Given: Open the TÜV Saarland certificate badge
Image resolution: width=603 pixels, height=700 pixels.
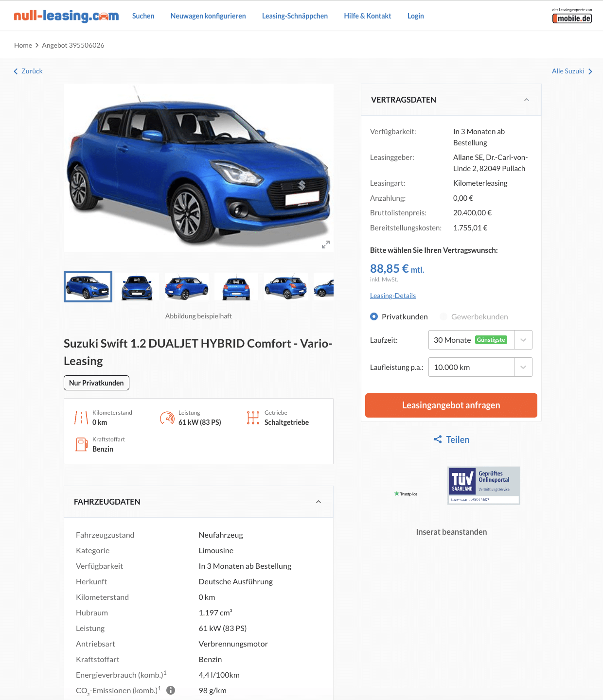Looking at the screenshot, I should coord(484,486).
